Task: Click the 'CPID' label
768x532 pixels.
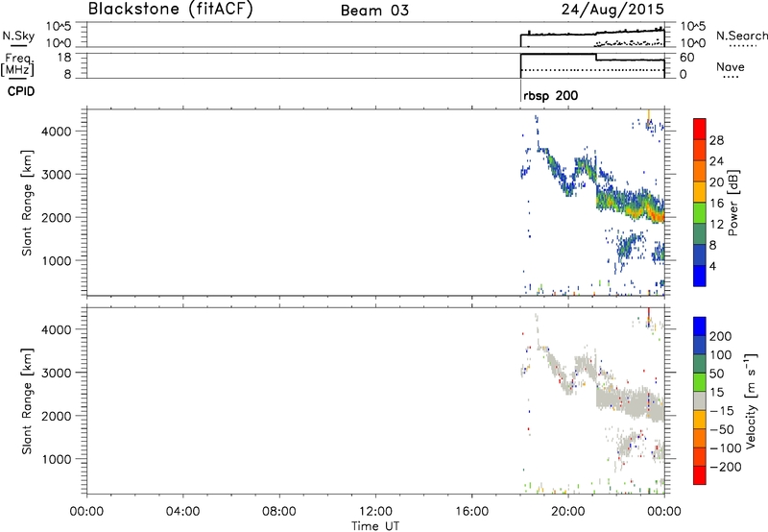Action: point(21,91)
